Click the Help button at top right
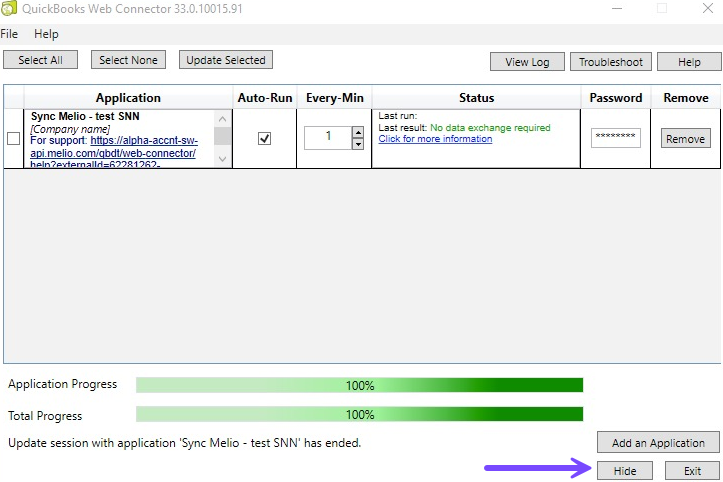The image size is (723, 482). click(689, 62)
